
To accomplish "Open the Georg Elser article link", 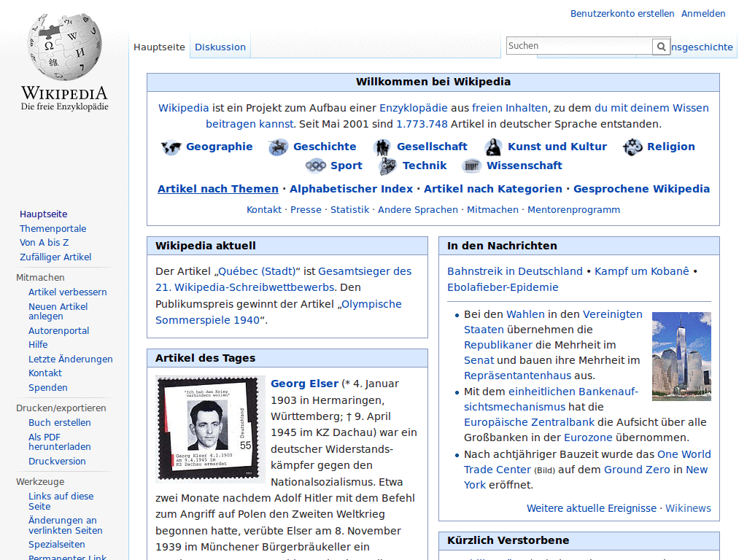I will click(x=304, y=384).
